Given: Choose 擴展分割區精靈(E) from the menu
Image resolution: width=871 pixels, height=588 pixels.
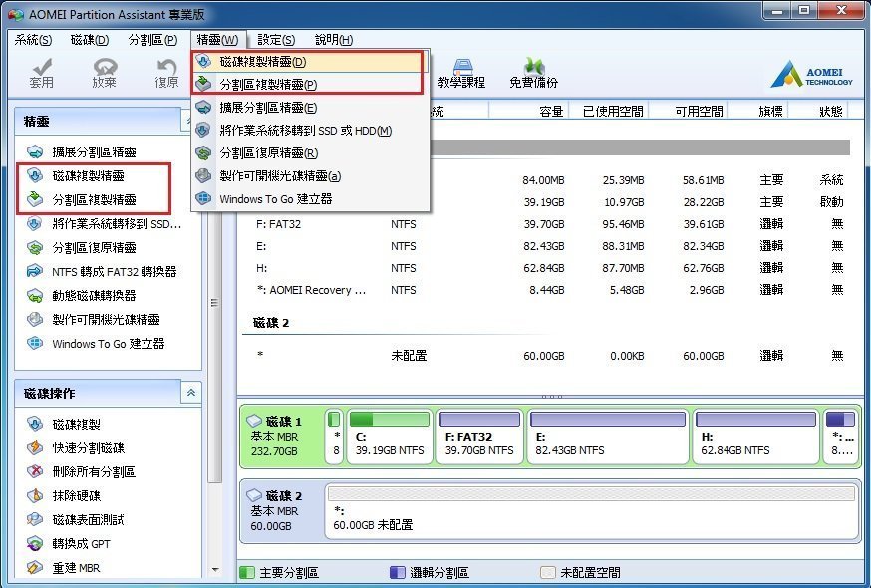Looking at the screenshot, I should pyautogui.click(x=310, y=108).
